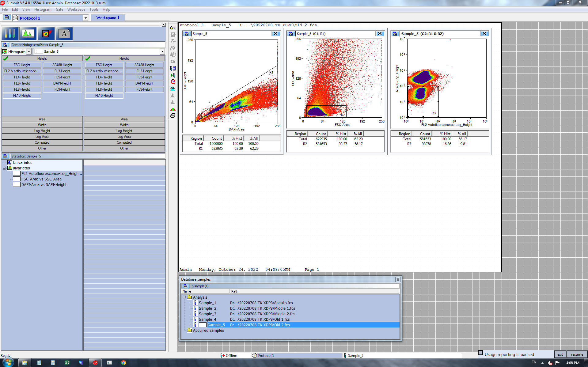This screenshot has height=367, width=588.
Task: Click the resume button for usage reporting
Action: point(577,354)
